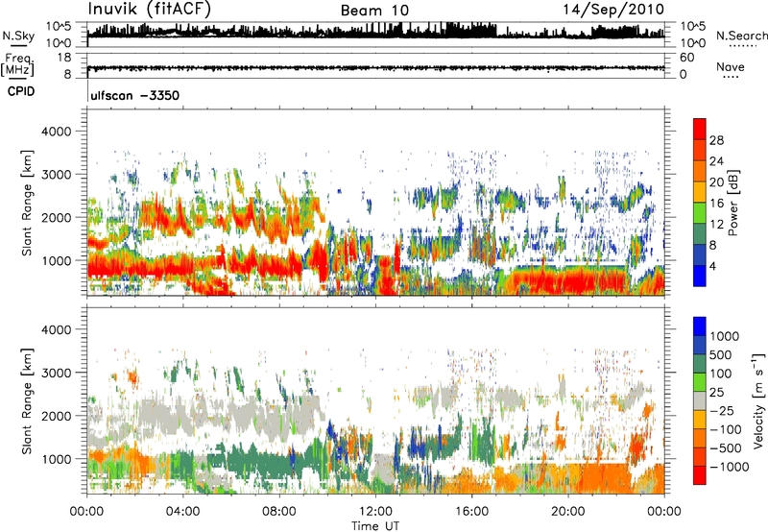Click the 'Power [dB]' colorbar label

(733, 203)
